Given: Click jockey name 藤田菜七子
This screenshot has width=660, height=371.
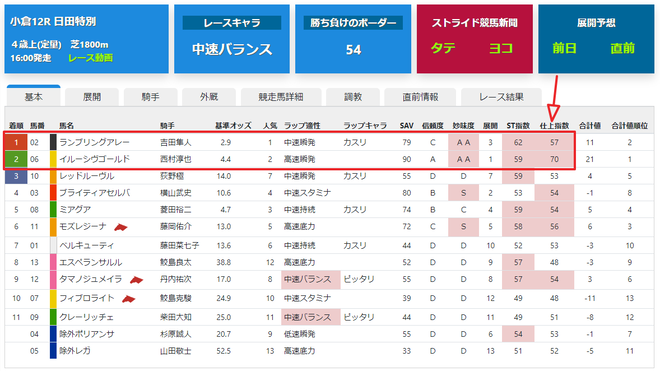Looking at the screenshot, I should click(180, 246).
